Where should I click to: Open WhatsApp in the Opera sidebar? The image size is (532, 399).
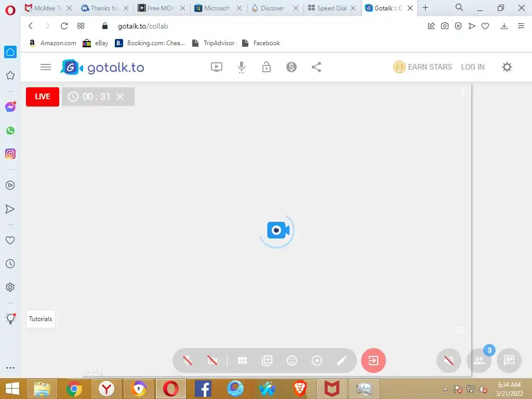point(10,130)
